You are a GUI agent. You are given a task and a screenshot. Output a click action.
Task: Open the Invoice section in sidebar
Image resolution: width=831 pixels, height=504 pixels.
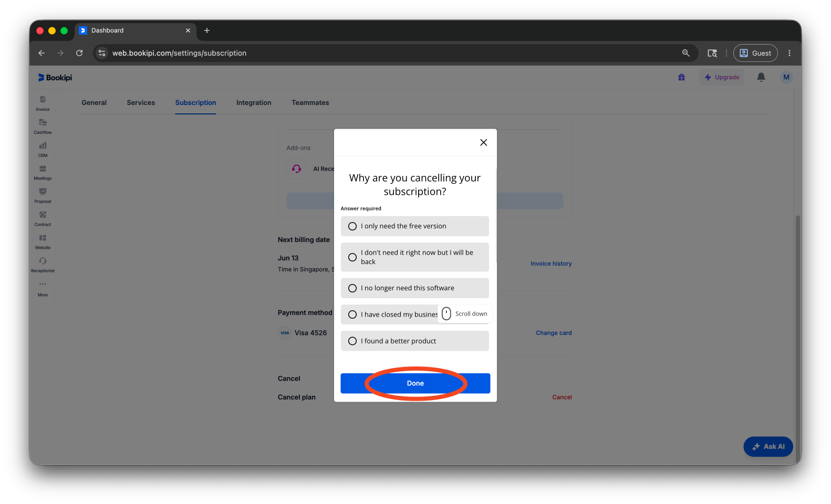43,103
